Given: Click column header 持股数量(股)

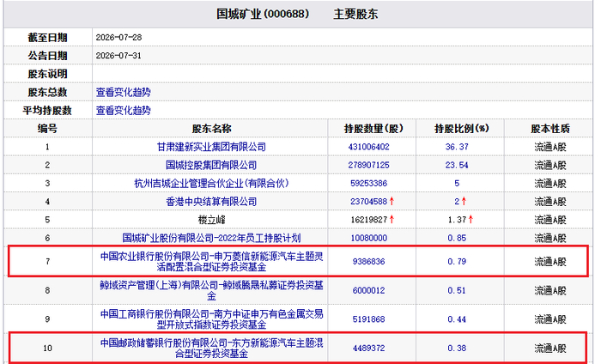Looking at the screenshot, I should pyautogui.click(x=373, y=129).
